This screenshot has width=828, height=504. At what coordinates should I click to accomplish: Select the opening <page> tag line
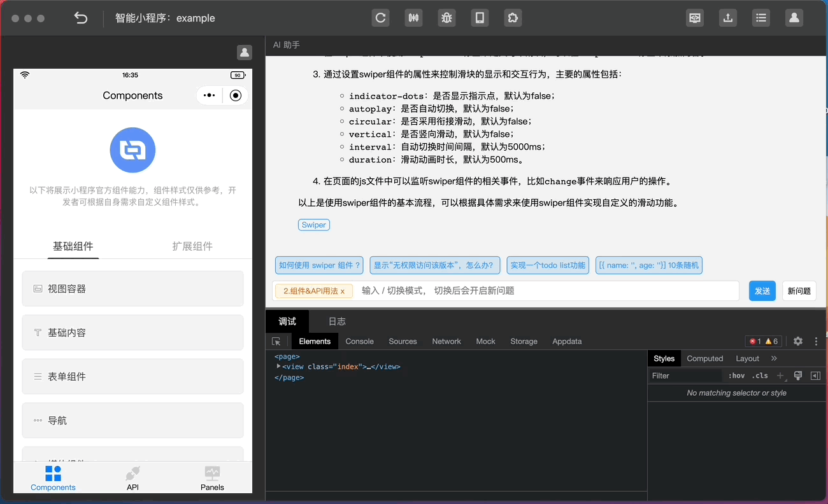[x=287, y=356]
